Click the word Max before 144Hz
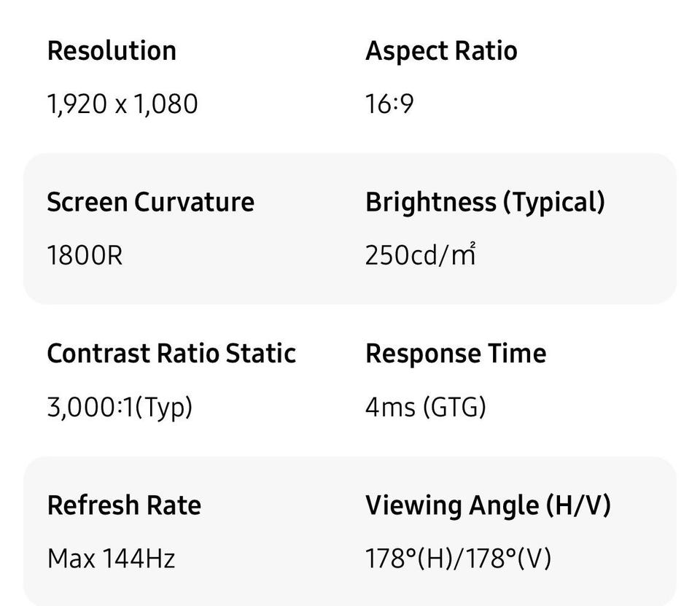Viewport: 700px width, 606px height. [71, 559]
